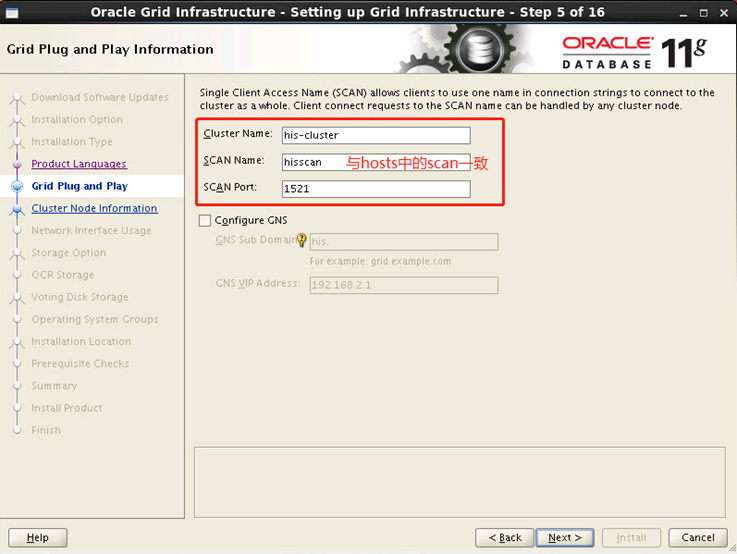Click the Finish step
Image resolution: width=737 pixels, height=554 pixels.
coord(46,430)
